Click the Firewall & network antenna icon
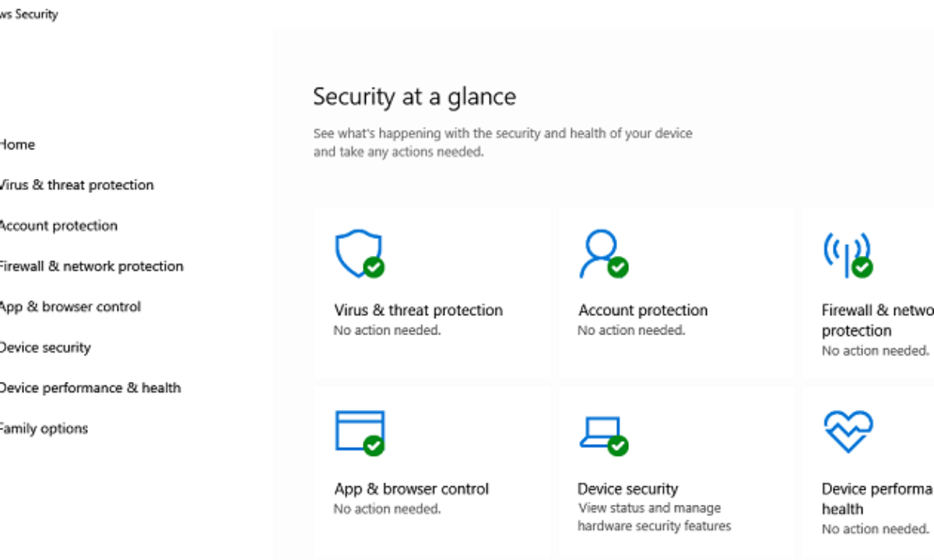 point(844,254)
